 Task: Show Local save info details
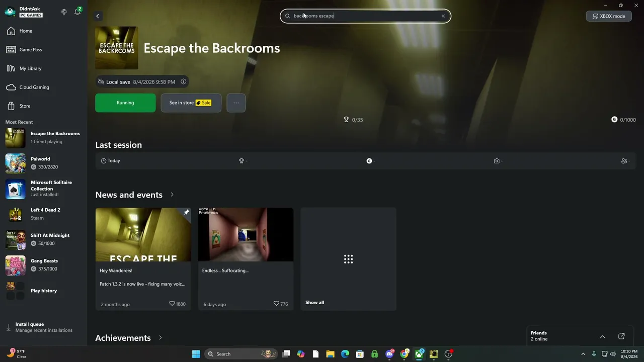(x=183, y=82)
